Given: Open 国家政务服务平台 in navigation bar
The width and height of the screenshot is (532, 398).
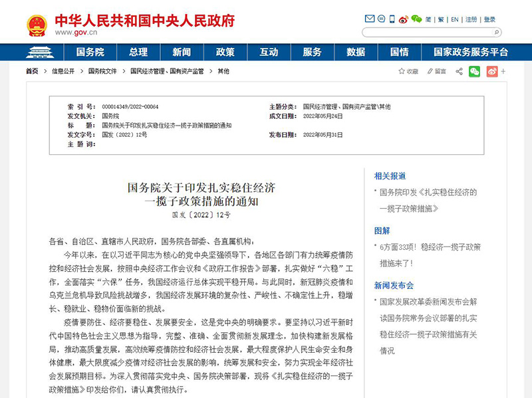Looking at the screenshot, I should (471, 52).
